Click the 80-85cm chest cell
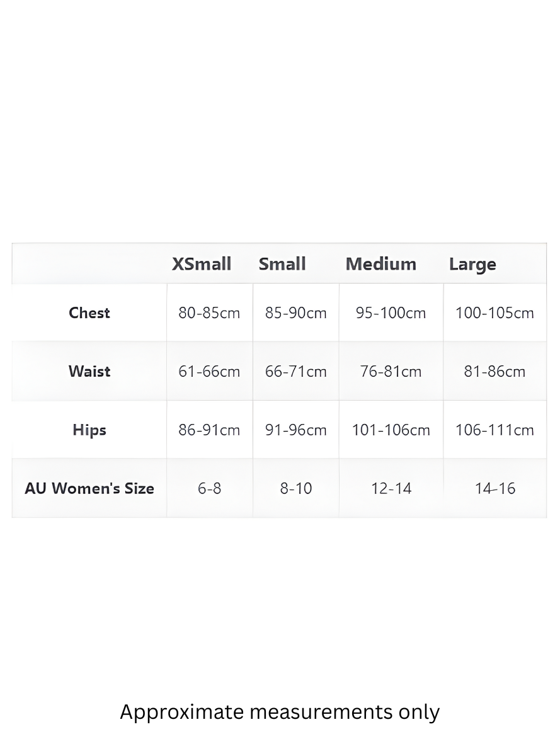This screenshot has width=560, height=756. click(209, 313)
